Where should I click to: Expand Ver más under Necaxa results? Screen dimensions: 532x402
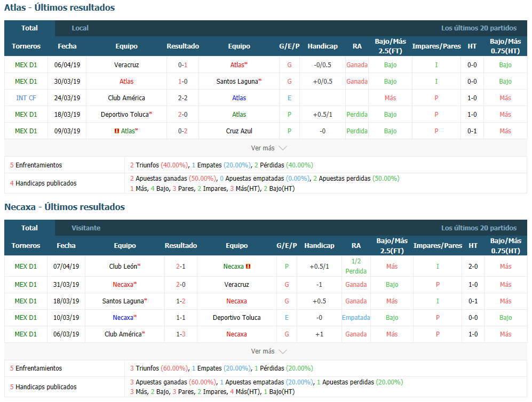pyautogui.click(x=269, y=351)
